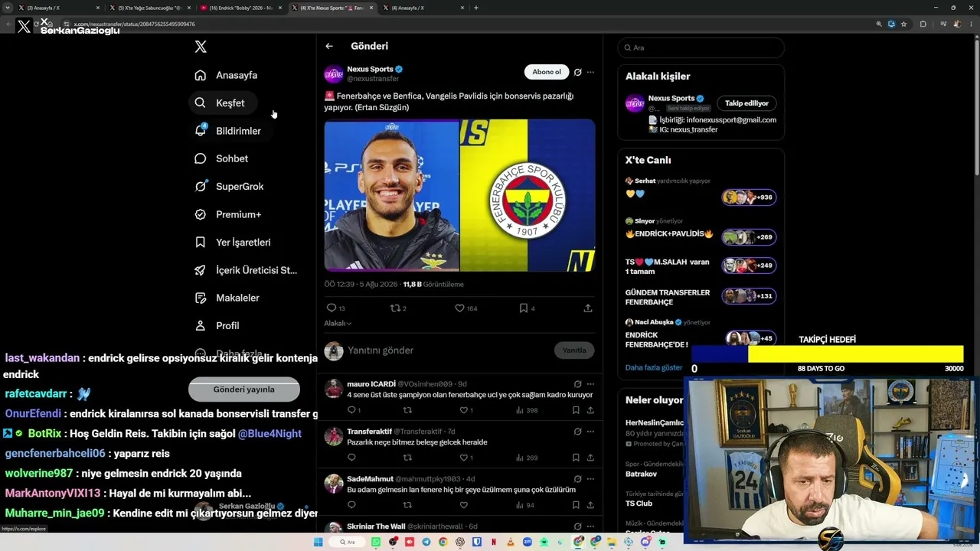Viewport: 980px width, 551px height.
Task: Click reply icon on Nexus Sports post
Action: [332, 308]
